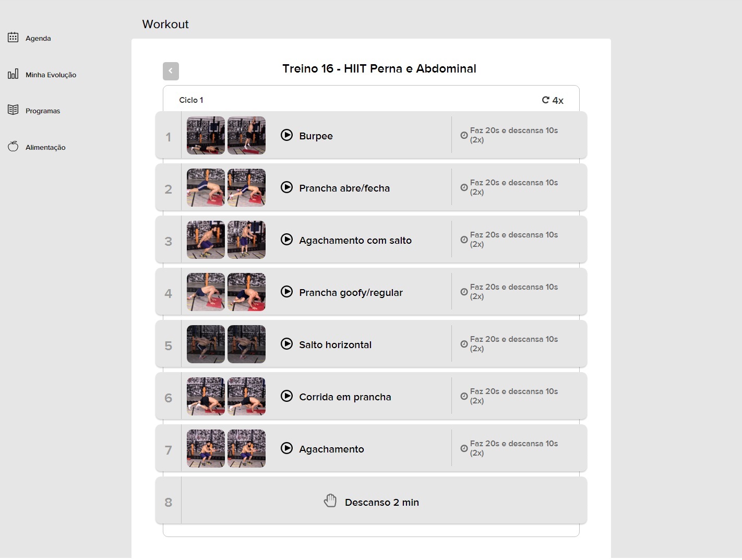Click the Programas book icon
The image size is (742, 560).
[13, 110]
